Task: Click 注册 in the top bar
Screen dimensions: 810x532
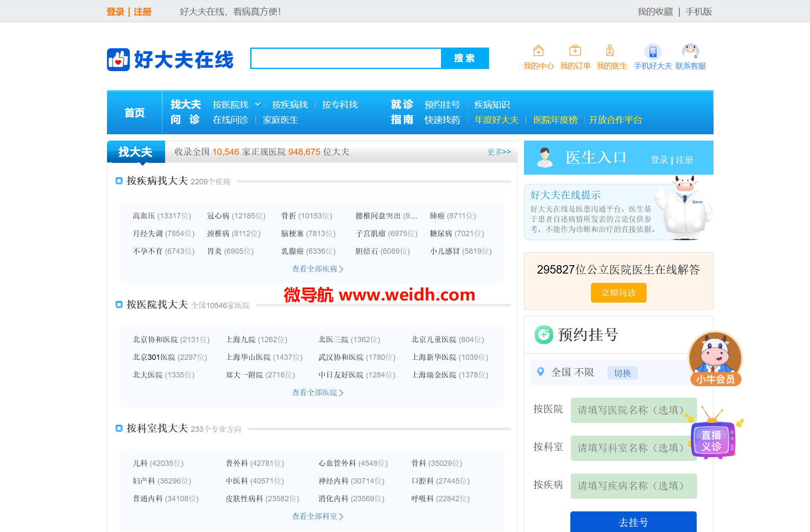Action: (142, 11)
